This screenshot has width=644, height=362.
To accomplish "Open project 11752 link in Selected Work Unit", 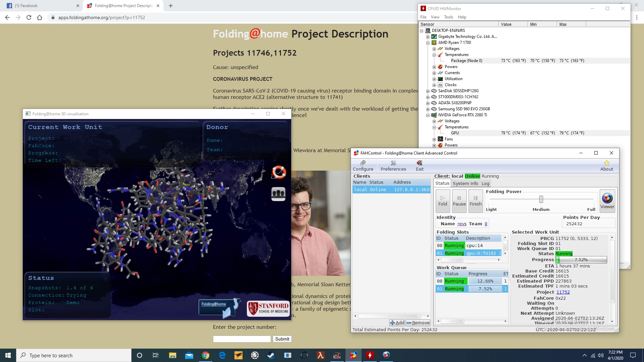I will 563,292.
